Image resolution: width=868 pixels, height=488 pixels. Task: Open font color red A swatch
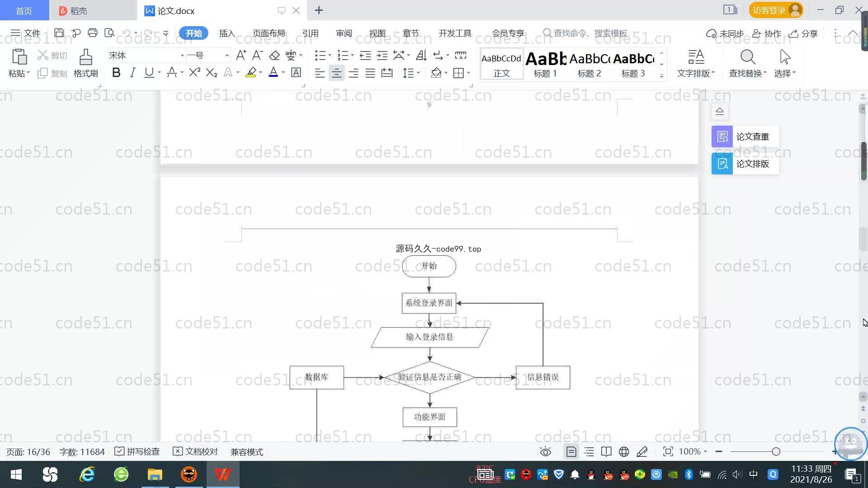tap(273, 73)
